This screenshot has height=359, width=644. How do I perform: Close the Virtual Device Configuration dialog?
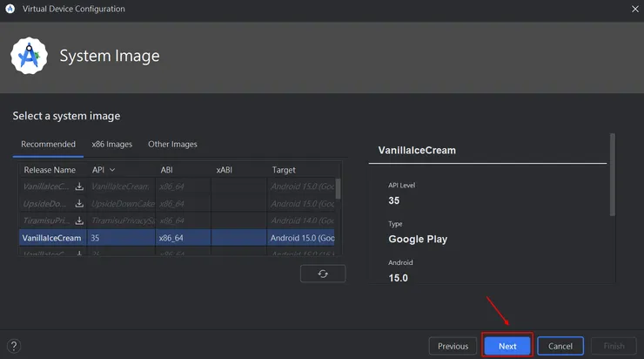pyautogui.click(x=632, y=9)
